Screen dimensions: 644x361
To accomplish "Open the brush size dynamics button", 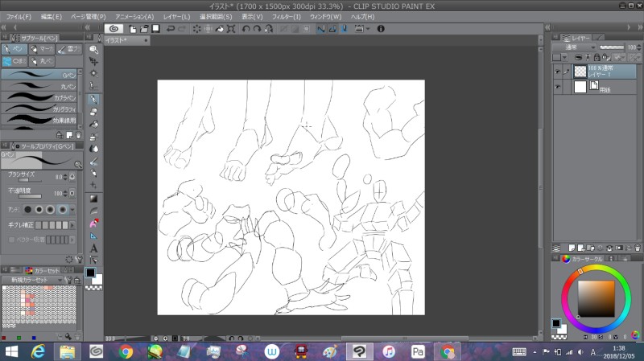I will (72, 177).
